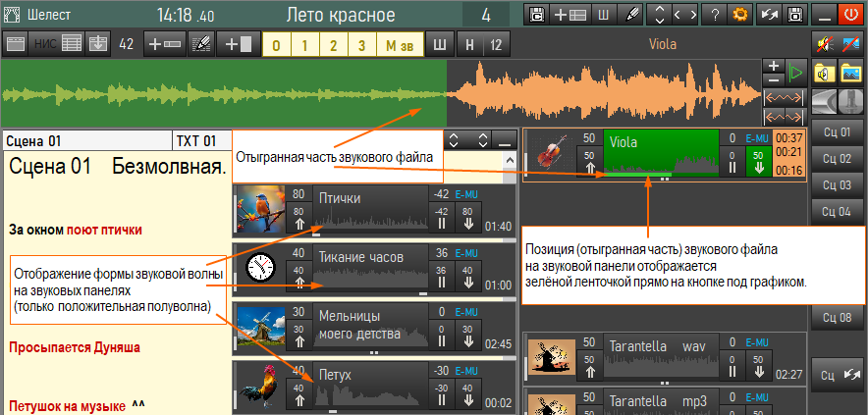Click the plus-table add icon in top bar
Image resolution: width=868 pixels, height=415 pixels.
[570, 15]
